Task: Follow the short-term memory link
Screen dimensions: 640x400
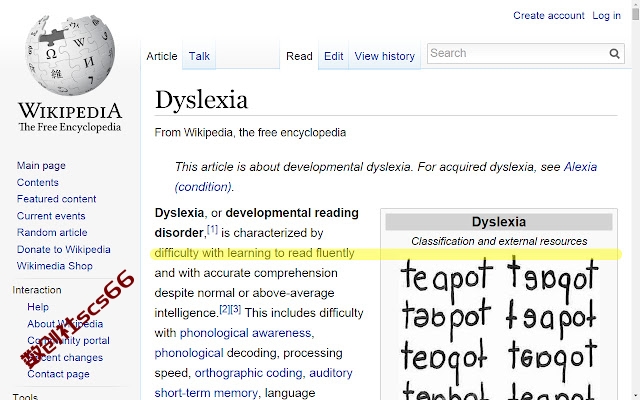Action: (206, 393)
